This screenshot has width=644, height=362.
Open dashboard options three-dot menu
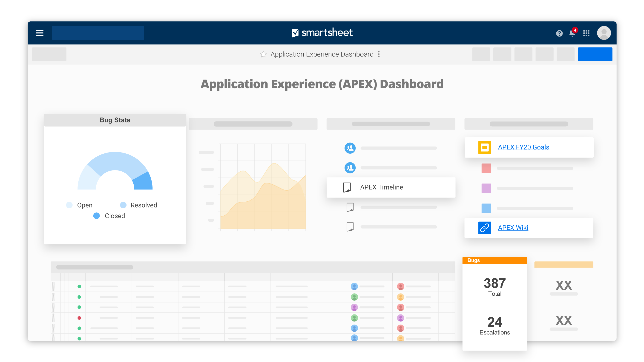tap(379, 54)
